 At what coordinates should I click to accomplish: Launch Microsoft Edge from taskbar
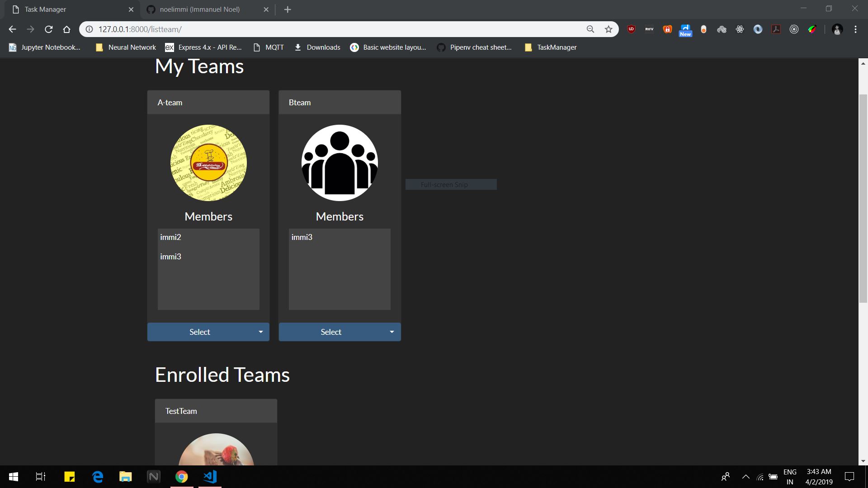(x=98, y=477)
